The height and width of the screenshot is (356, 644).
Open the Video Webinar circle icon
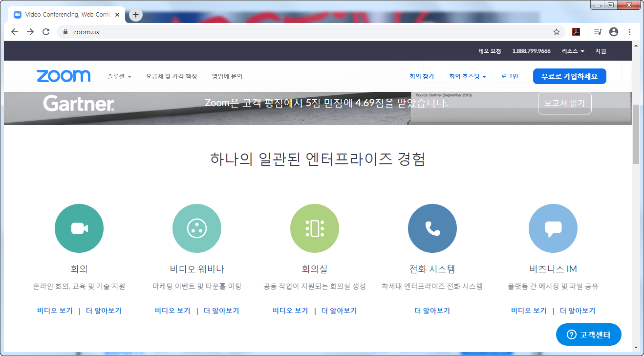(197, 228)
